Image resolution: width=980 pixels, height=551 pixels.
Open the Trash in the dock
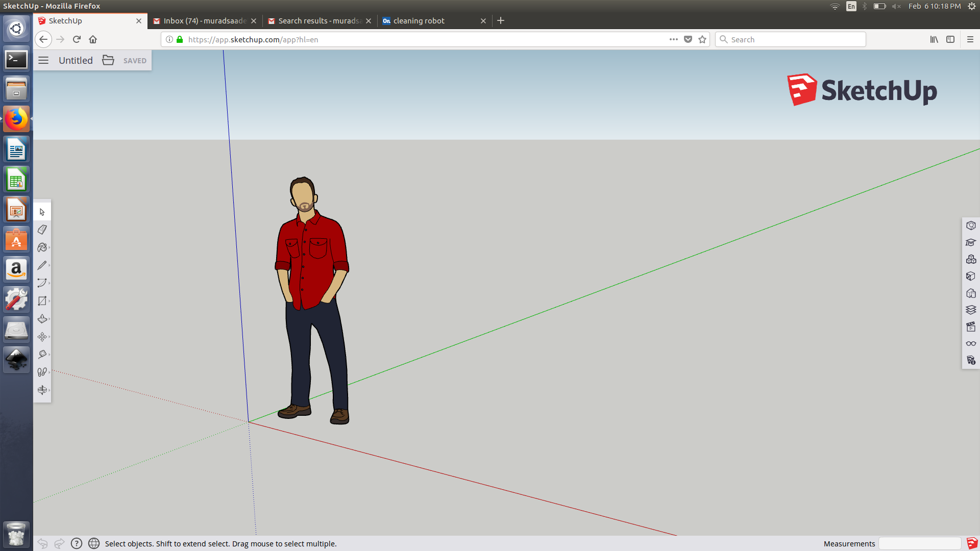[16, 535]
